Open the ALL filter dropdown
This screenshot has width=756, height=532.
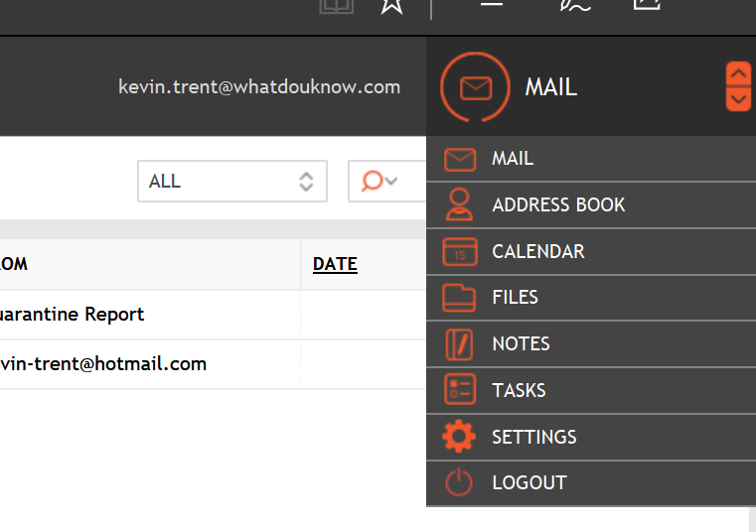pyautogui.click(x=231, y=182)
